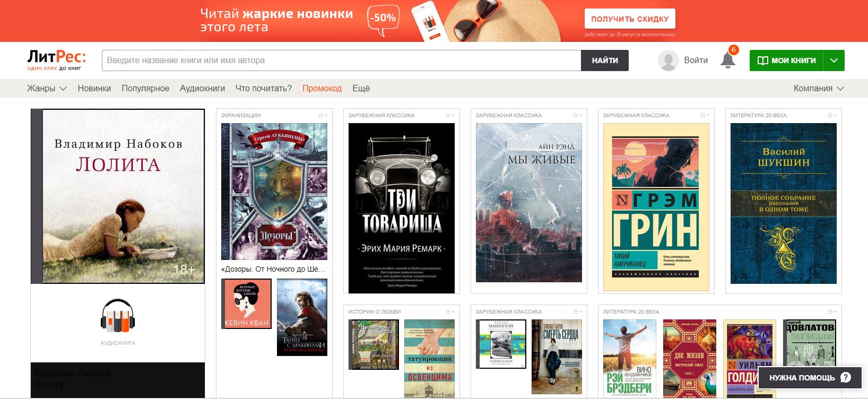Image resolution: width=868 pixels, height=399 pixels.
Task: Open the Новинки menu item
Action: click(94, 88)
